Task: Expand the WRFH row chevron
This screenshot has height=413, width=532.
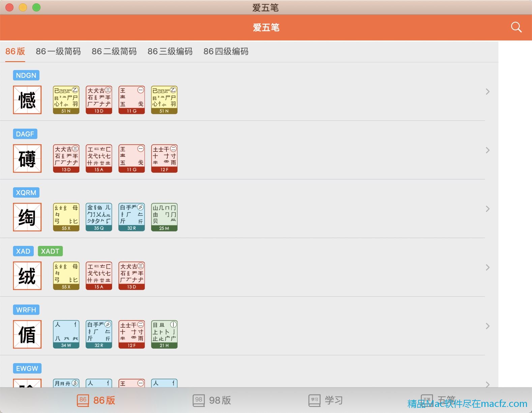Action: coord(487,326)
